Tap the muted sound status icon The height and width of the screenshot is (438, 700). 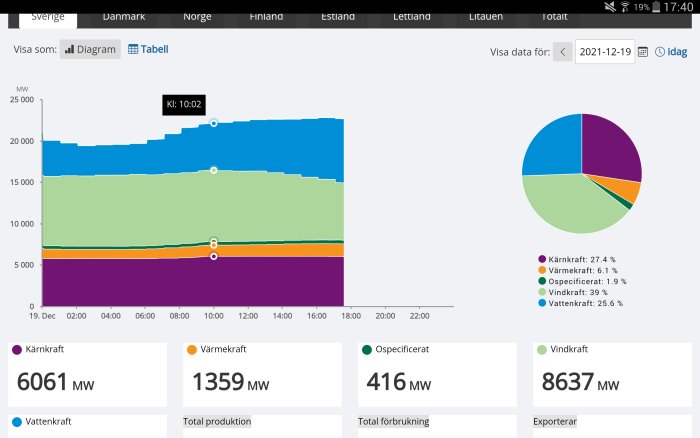point(610,7)
